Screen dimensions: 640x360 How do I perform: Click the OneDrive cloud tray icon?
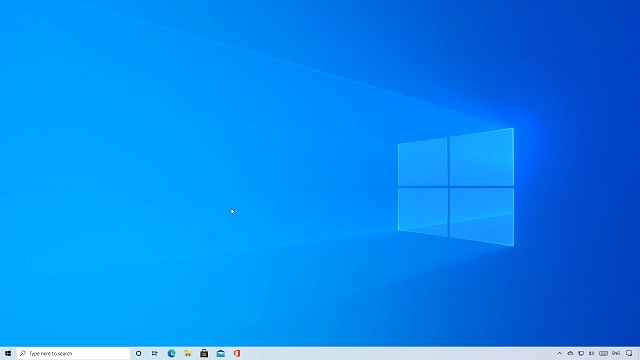coord(570,353)
